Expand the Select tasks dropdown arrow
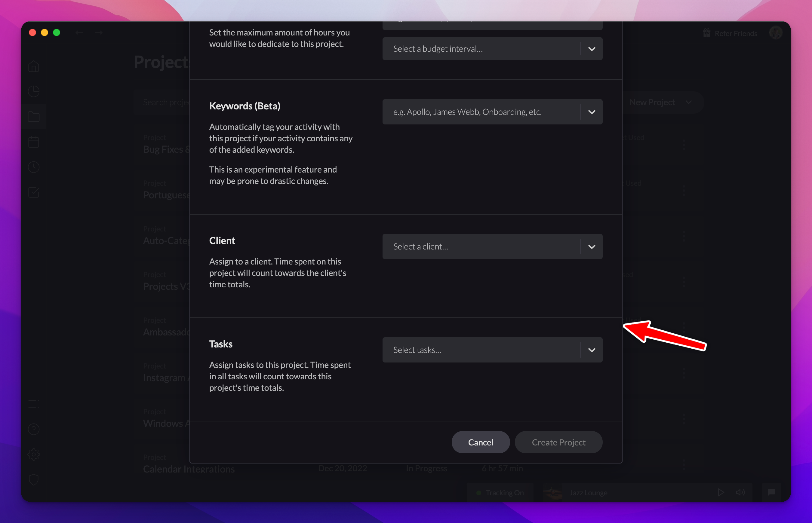This screenshot has width=812, height=523. (592, 350)
